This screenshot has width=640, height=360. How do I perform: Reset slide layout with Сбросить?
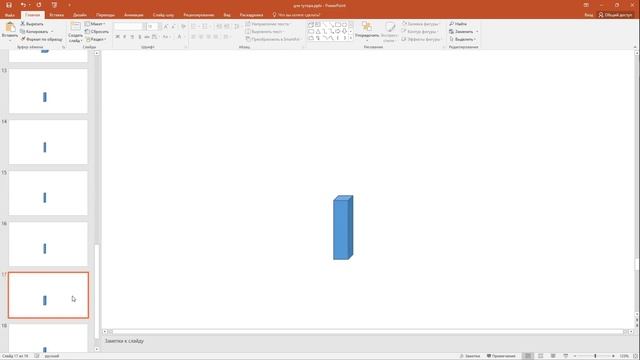(x=97, y=31)
